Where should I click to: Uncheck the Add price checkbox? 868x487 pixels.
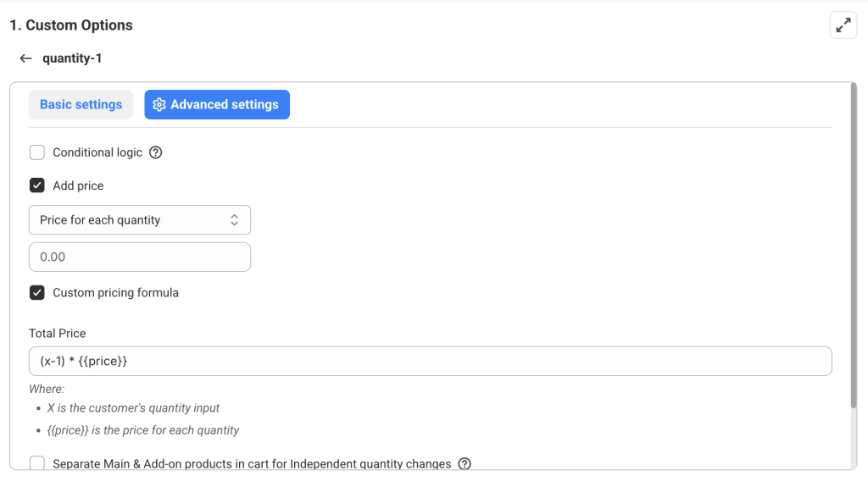pyautogui.click(x=37, y=185)
